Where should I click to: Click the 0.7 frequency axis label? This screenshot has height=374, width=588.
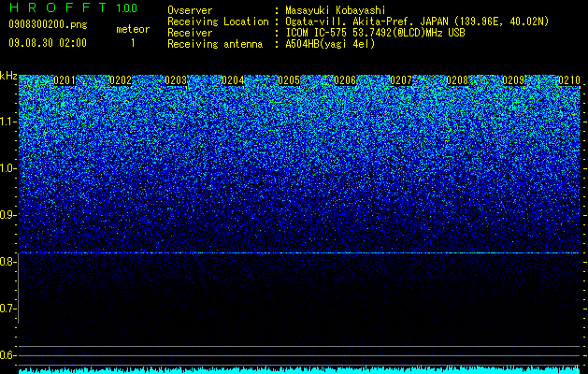tap(8, 309)
